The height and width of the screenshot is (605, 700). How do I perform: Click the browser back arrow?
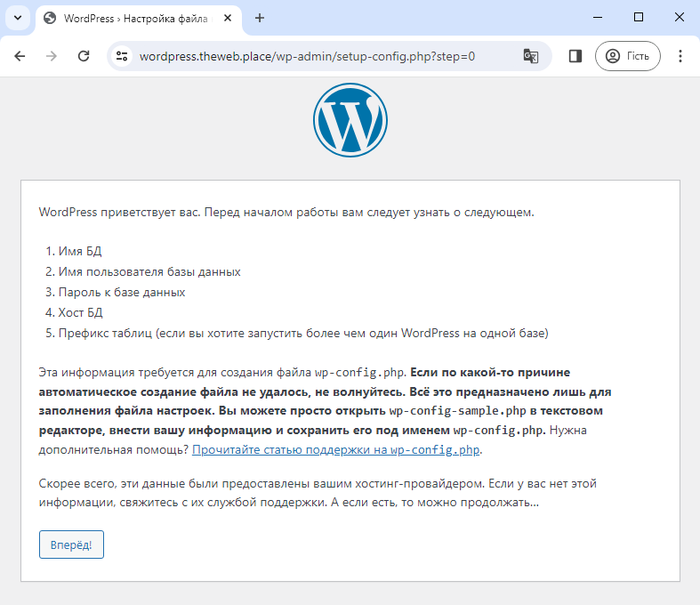[x=20, y=56]
